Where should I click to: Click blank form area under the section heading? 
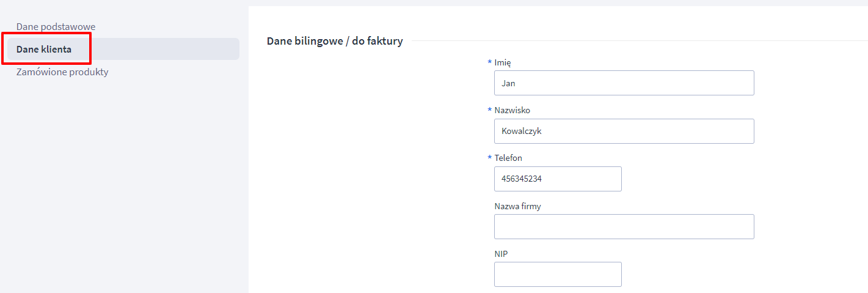367,153
